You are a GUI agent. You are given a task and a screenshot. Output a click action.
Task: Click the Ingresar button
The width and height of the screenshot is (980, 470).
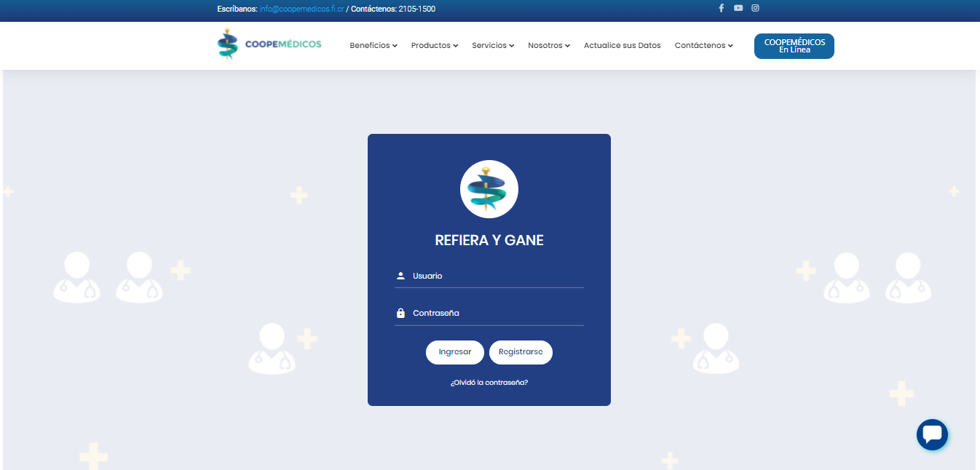point(455,352)
